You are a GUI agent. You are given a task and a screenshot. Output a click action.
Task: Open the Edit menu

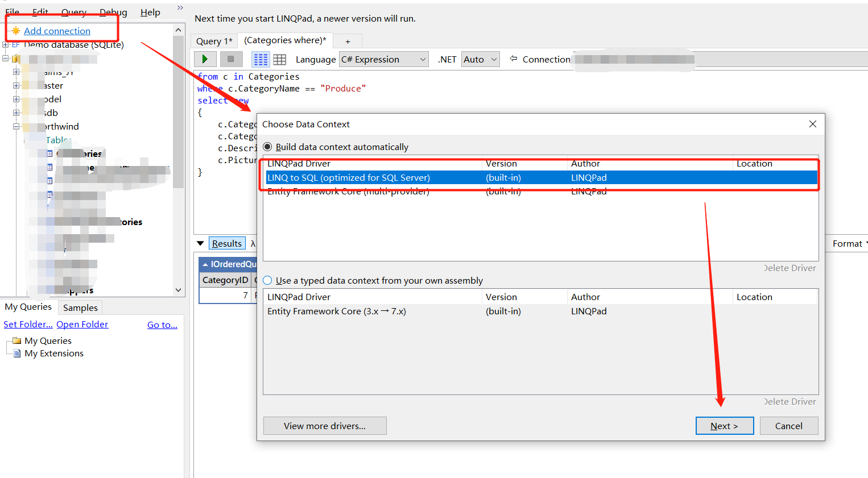tap(40, 12)
